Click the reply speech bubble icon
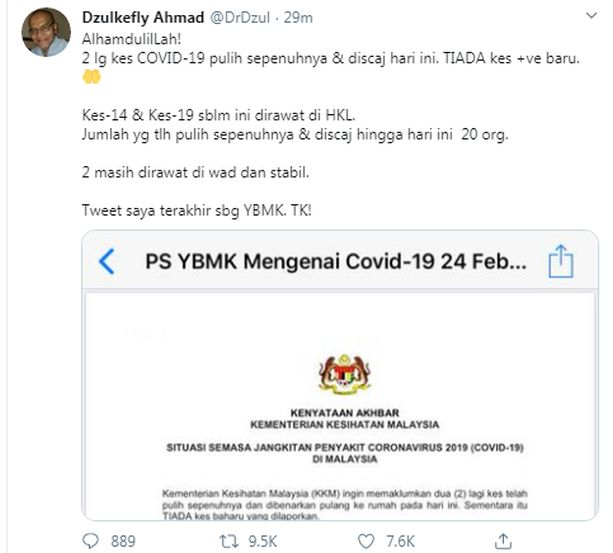 click(x=91, y=541)
